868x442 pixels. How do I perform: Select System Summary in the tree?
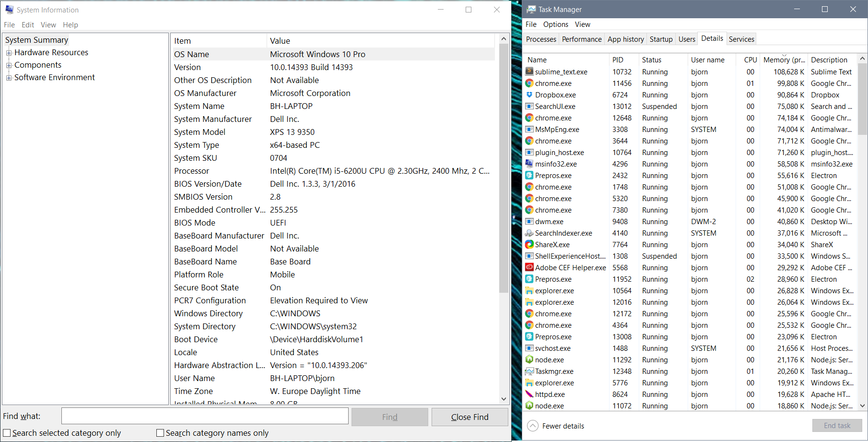tap(36, 40)
